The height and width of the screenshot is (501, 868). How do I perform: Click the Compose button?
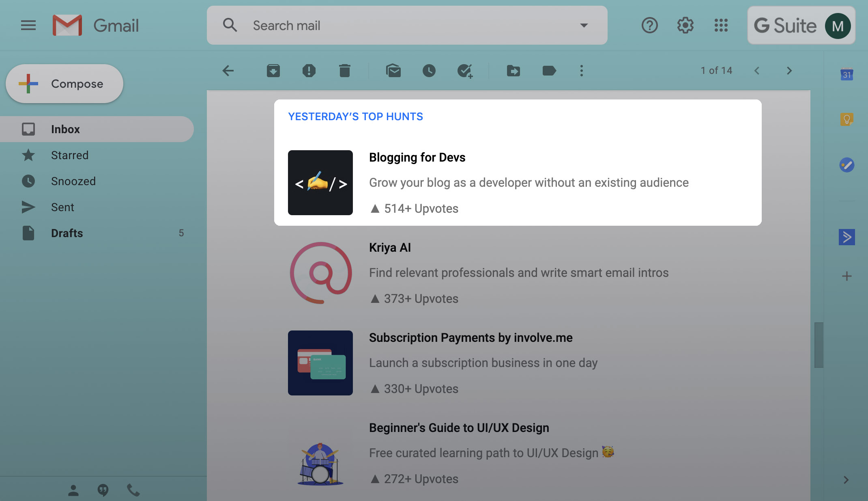point(64,84)
